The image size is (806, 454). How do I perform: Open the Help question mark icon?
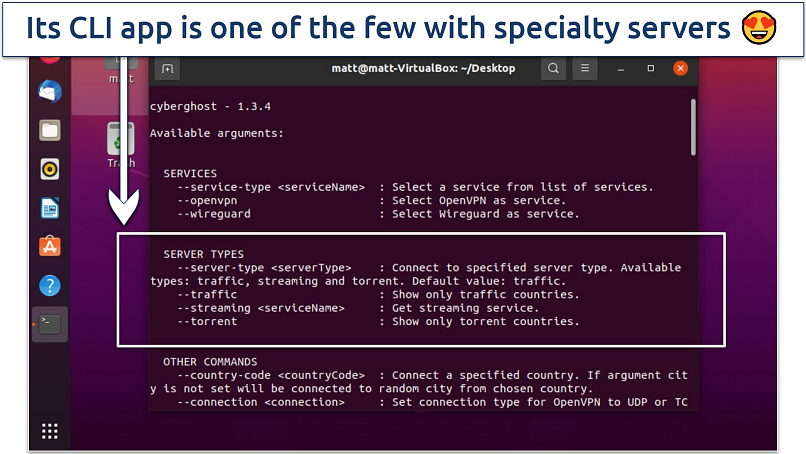pos(50,286)
